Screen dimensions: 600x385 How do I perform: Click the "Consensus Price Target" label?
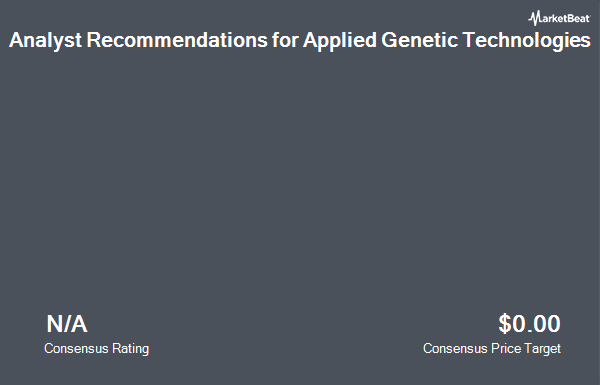click(492, 349)
